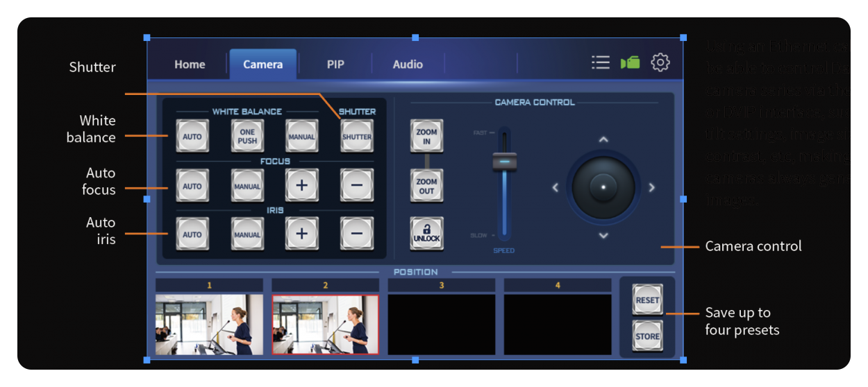This screenshot has height=387, width=868.
Task: Select empty preset position 3
Action: 442,324
